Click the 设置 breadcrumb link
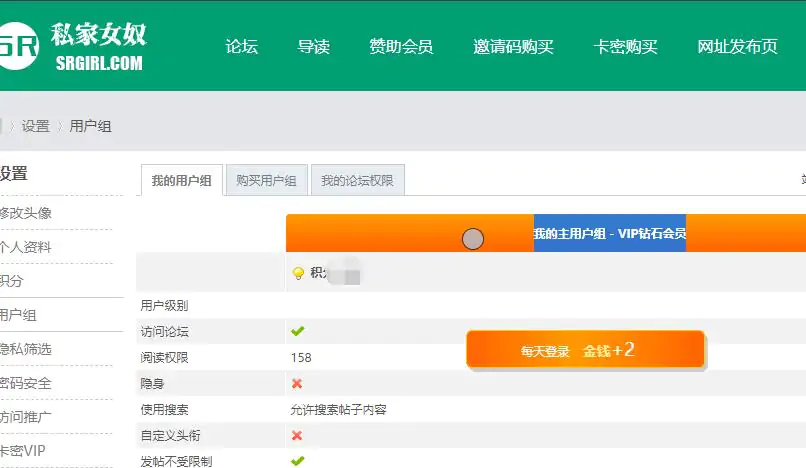Viewport: 806px width, 468px height. [35, 126]
